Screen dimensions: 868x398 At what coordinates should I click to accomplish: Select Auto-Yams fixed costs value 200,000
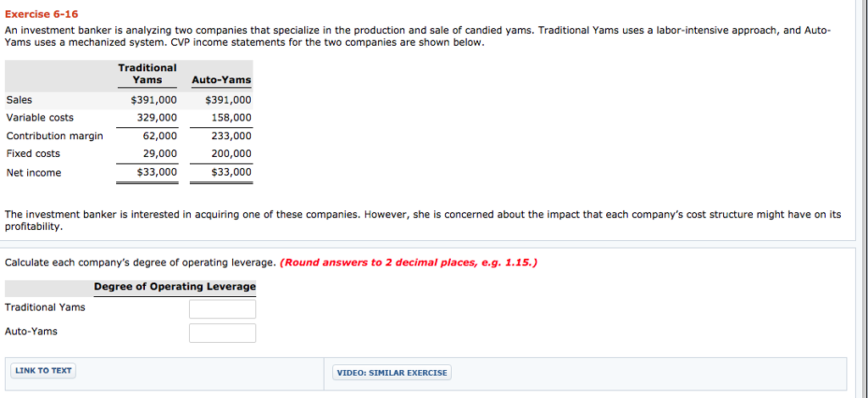click(231, 154)
